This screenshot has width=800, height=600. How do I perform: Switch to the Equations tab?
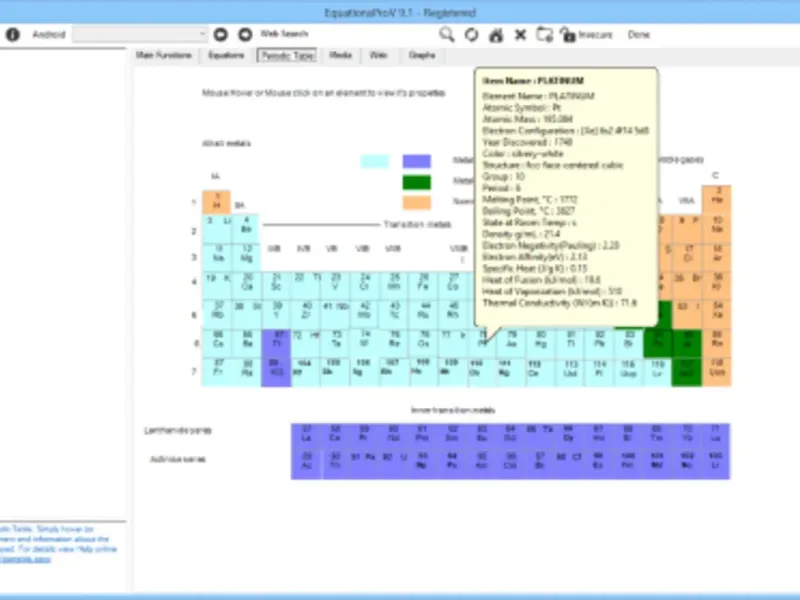coord(226,55)
